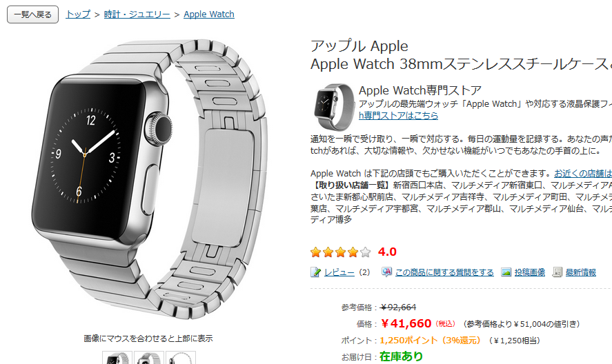Image resolution: width=612 pixels, height=364 pixels.
Task: Click the review pencil icon
Action: pyautogui.click(x=315, y=272)
